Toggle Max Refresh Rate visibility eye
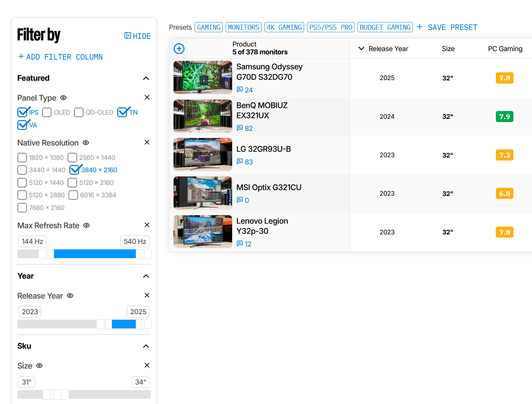This screenshot has width=532, height=404. 86,225
